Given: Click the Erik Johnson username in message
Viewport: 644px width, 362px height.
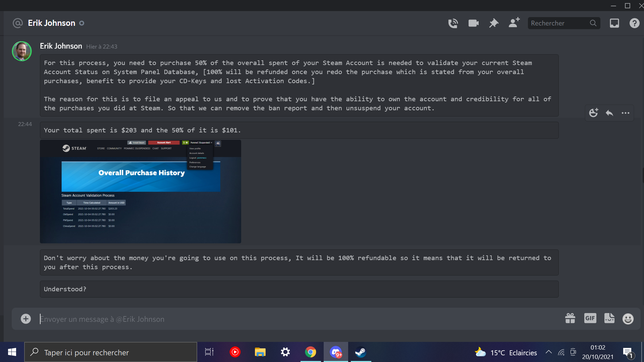Looking at the screenshot, I should [61, 46].
